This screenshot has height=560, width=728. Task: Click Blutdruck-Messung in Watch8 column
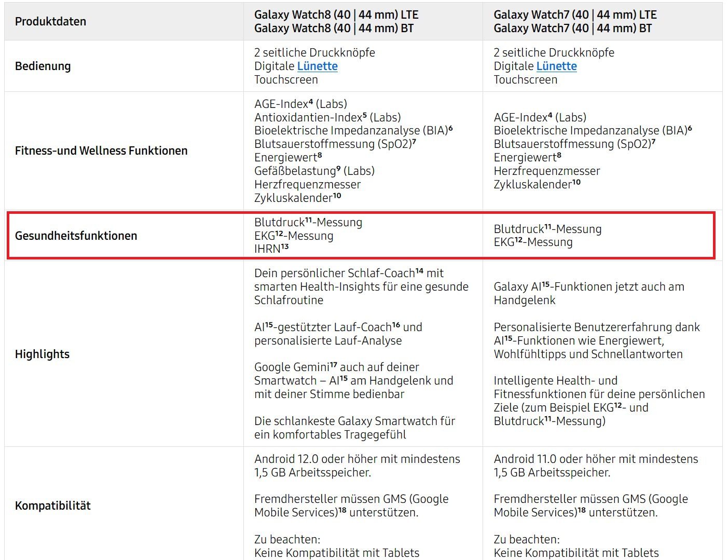(308, 222)
